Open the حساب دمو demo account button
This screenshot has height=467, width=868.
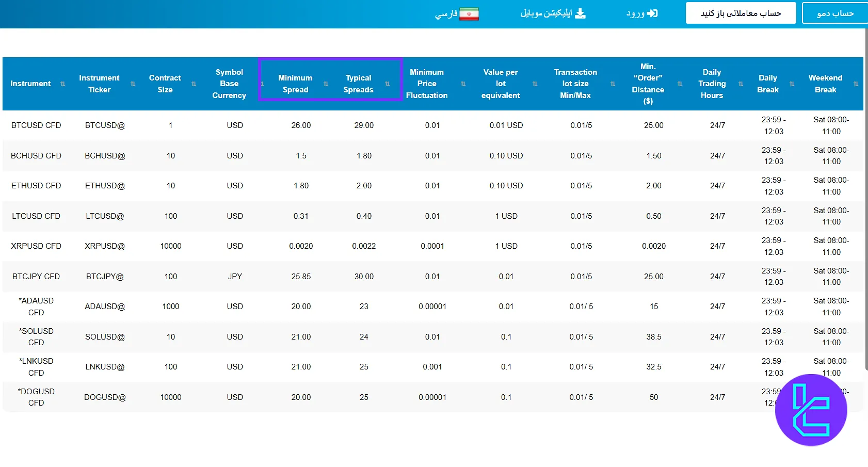point(834,13)
